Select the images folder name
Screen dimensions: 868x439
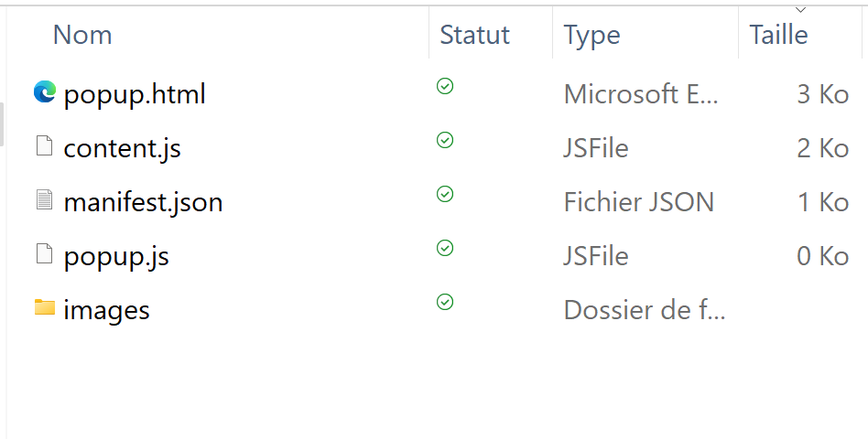click(x=106, y=310)
